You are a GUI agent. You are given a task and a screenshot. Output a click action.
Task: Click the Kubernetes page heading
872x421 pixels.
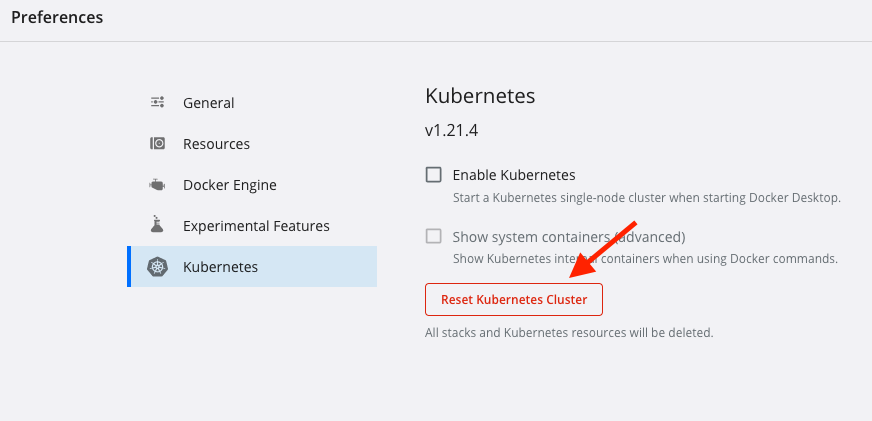[480, 96]
